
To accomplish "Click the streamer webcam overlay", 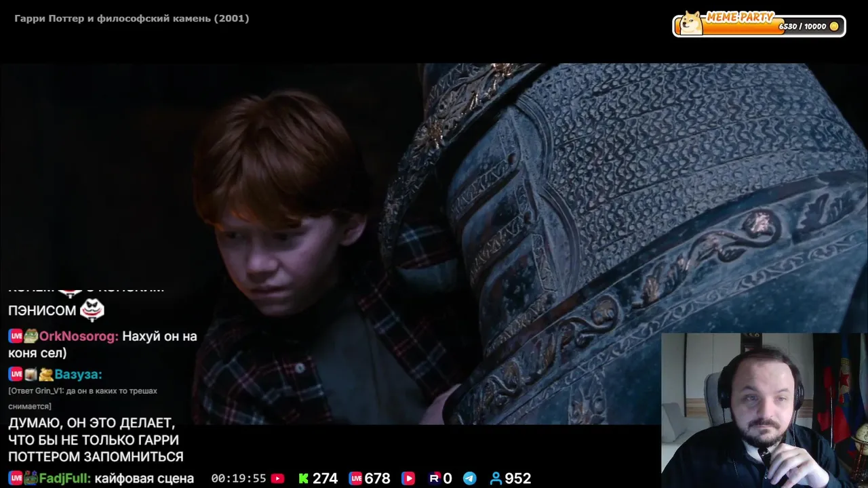I will (x=764, y=410).
